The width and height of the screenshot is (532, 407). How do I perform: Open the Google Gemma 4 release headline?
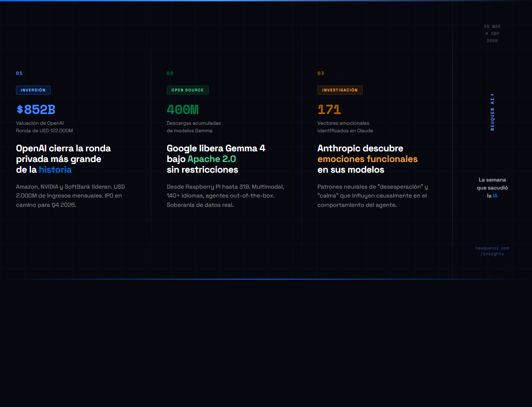tap(216, 159)
